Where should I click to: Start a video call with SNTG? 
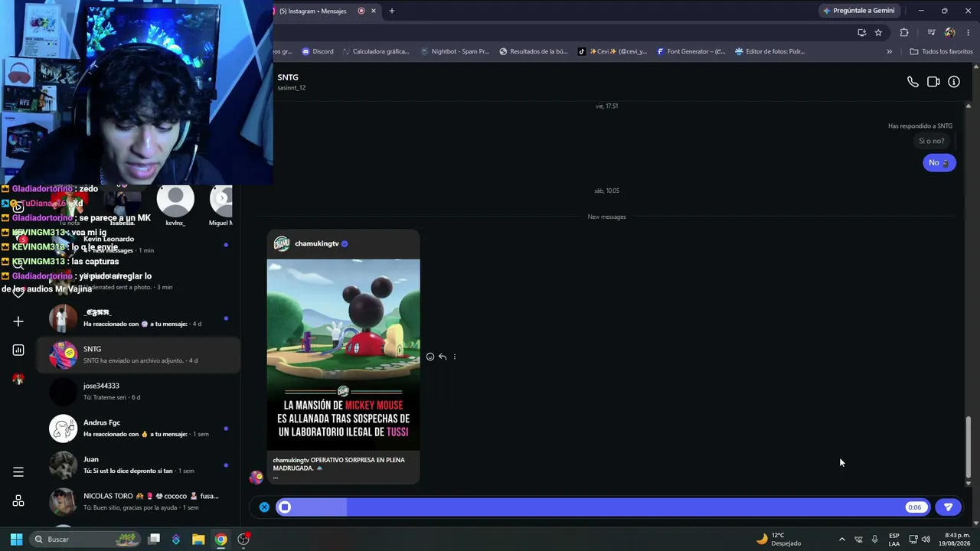click(x=933, y=82)
